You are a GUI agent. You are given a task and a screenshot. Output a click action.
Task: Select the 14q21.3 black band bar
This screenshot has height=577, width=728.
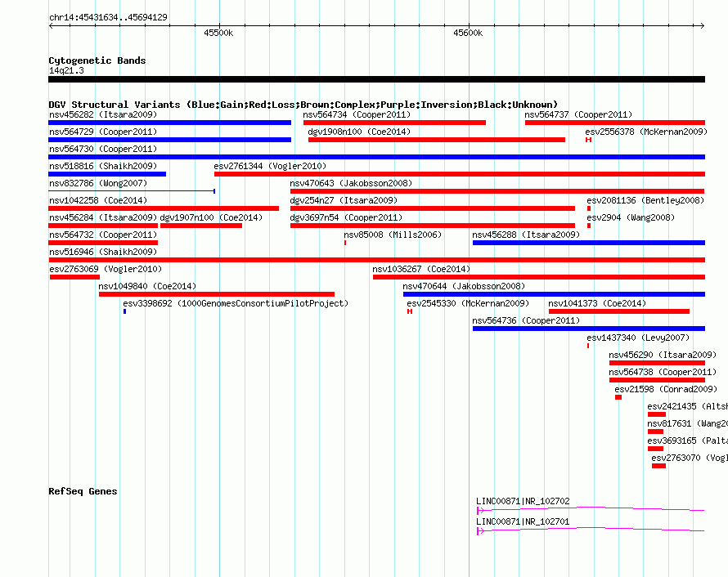pyautogui.click(x=376, y=79)
